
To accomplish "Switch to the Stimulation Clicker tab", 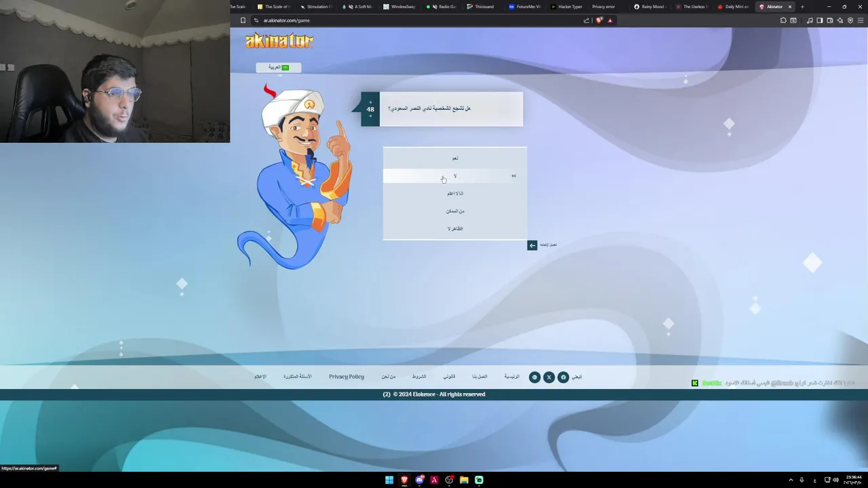I will [x=318, y=7].
